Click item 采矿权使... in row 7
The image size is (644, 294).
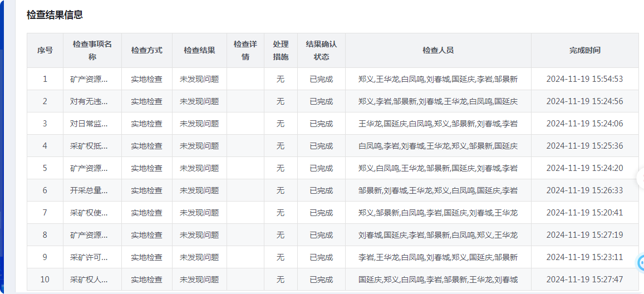point(89,213)
